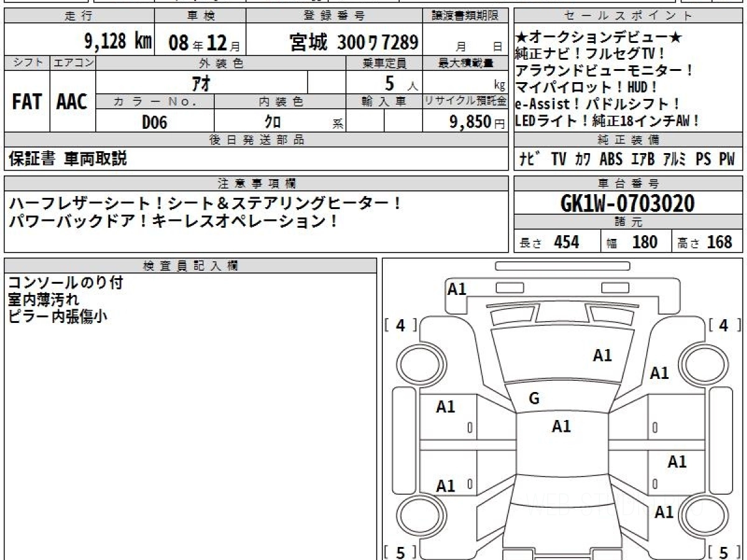Viewport: 747px width, 560px height.
Task: Click the 注意事項欄 header
Action: click(x=256, y=183)
